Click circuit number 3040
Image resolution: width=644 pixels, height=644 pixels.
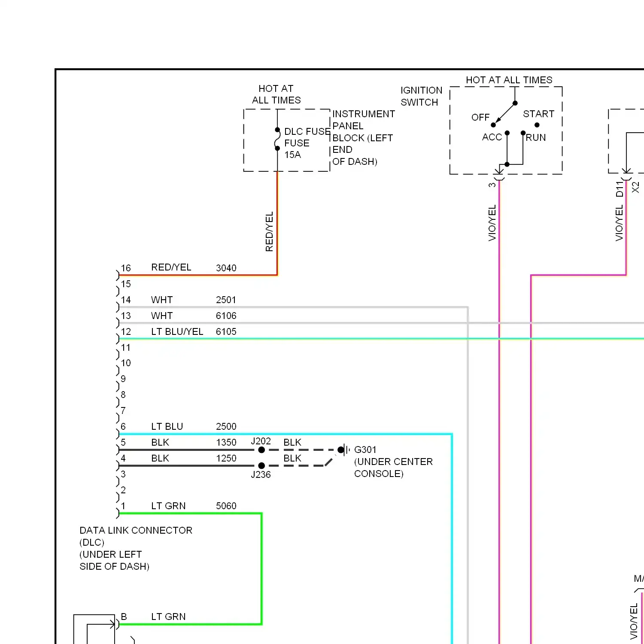(x=226, y=268)
